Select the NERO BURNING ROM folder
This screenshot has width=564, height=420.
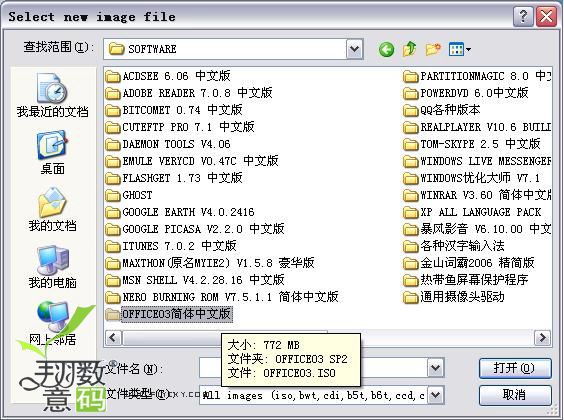222,297
